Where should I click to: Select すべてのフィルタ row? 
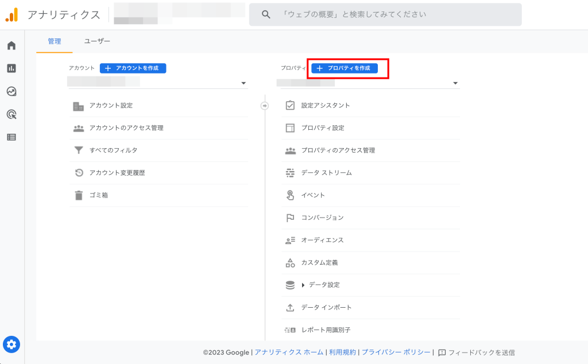(x=159, y=150)
